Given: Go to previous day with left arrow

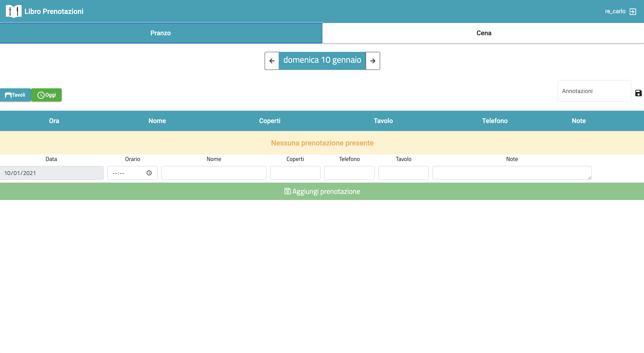Looking at the screenshot, I should 272,61.
